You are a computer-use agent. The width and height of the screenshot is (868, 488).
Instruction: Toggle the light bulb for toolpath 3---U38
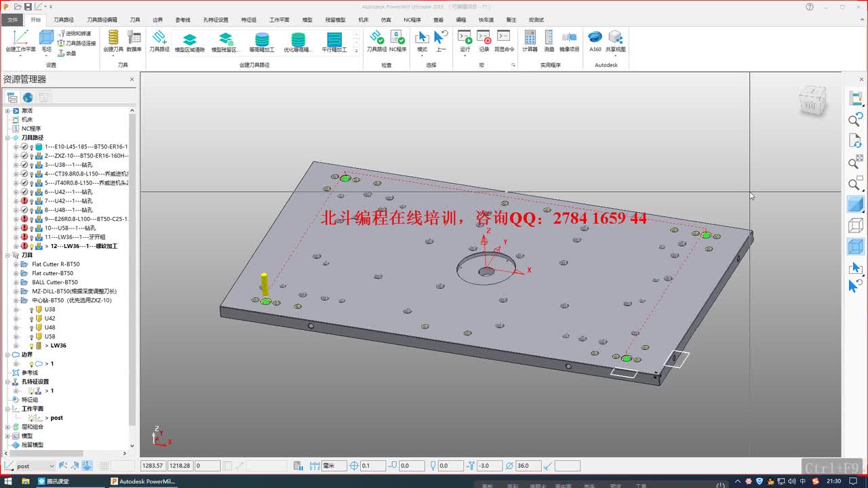click(x=31, y=165)
